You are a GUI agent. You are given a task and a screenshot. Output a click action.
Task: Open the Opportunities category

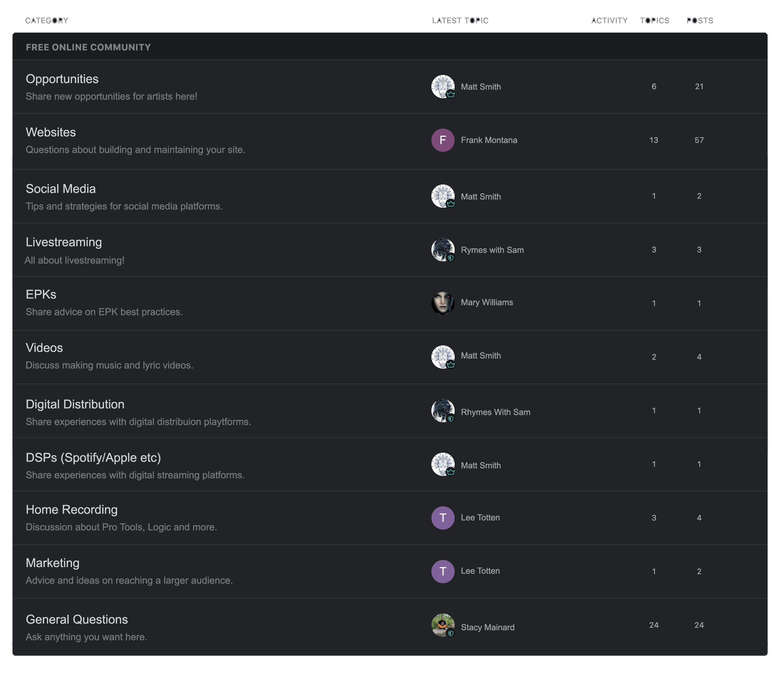(62, 79)
